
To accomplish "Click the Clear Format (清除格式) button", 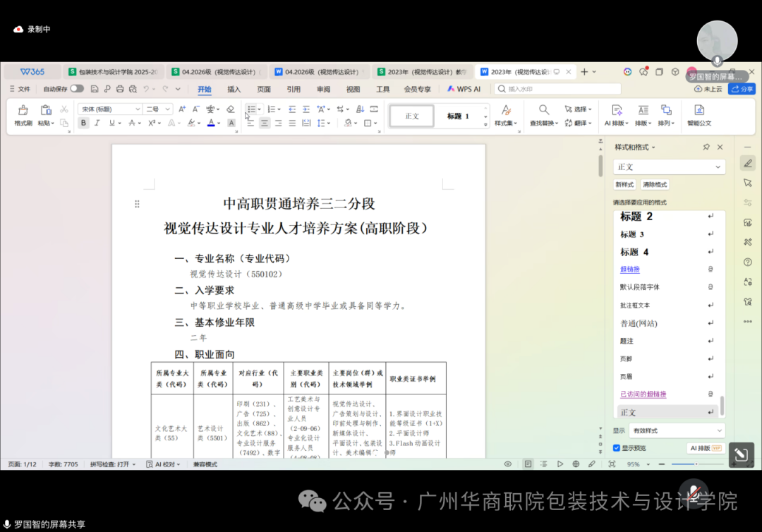I will pyautogui.click(x=655, y=185).
